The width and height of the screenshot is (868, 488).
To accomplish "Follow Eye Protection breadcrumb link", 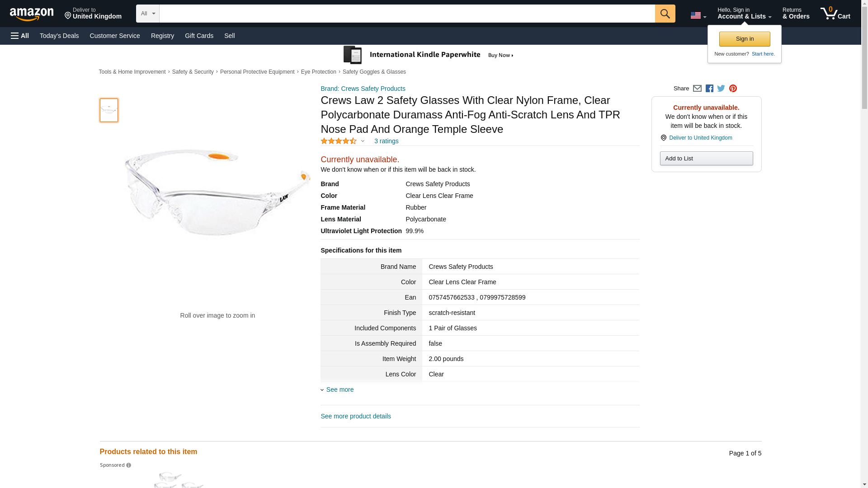I will [318, 72].
